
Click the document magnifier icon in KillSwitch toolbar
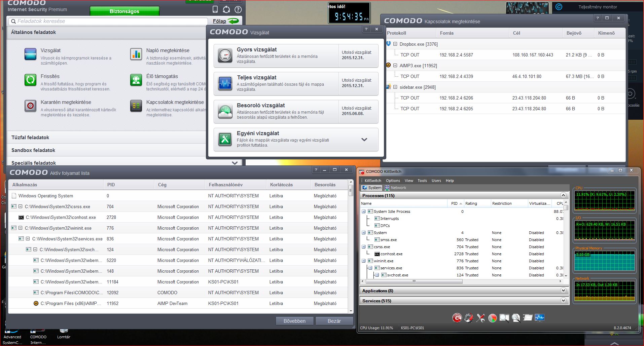pyautogui.click(x=516, y=318)
